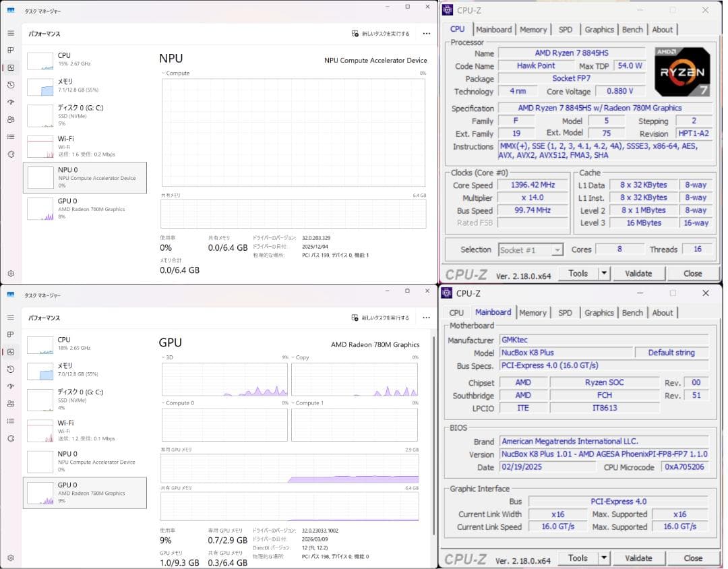This screenshot has width=728, height=569.
Task: Switch to SPD tab in CPU-Z CPU tab window
Action: pos(565,29)
